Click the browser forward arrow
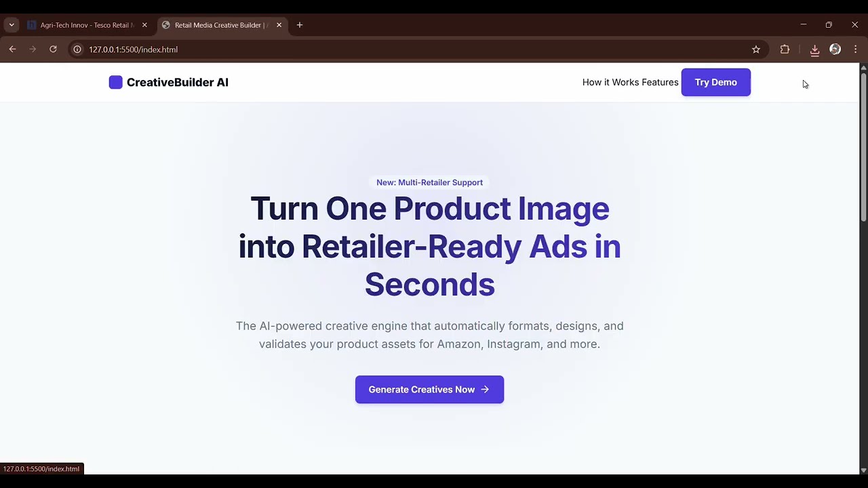This screenshot has height=488, width=868. [x=33, y=49]
